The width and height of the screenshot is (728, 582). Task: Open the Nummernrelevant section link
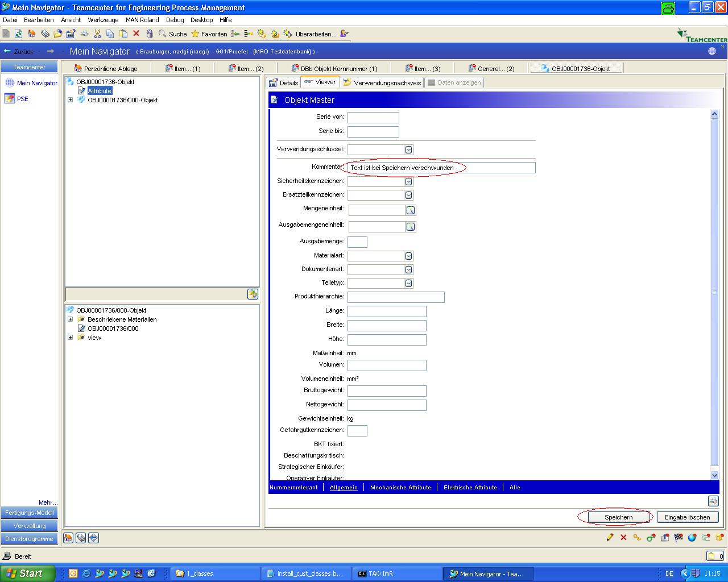293,488
